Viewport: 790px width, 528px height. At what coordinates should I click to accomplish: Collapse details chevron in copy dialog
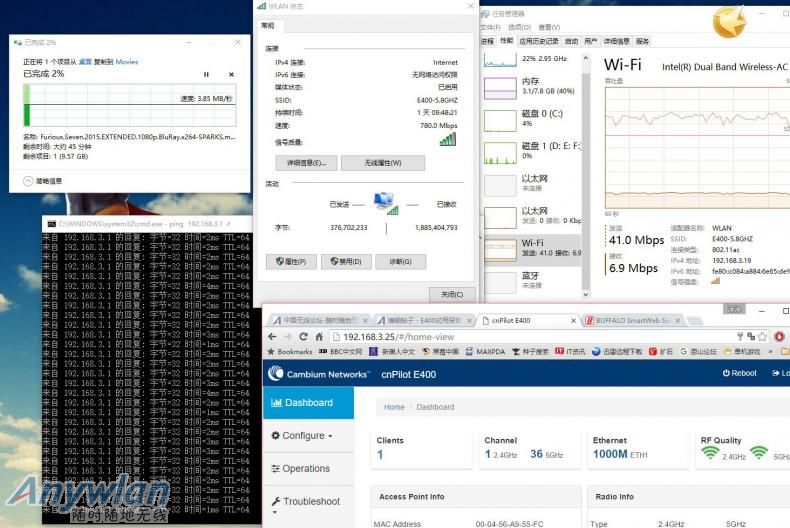(x=28, y=181)
